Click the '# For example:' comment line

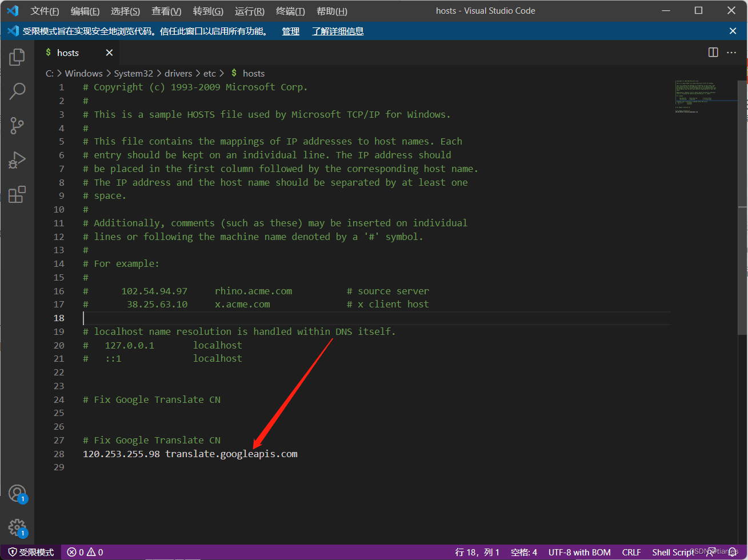point(121,263)
